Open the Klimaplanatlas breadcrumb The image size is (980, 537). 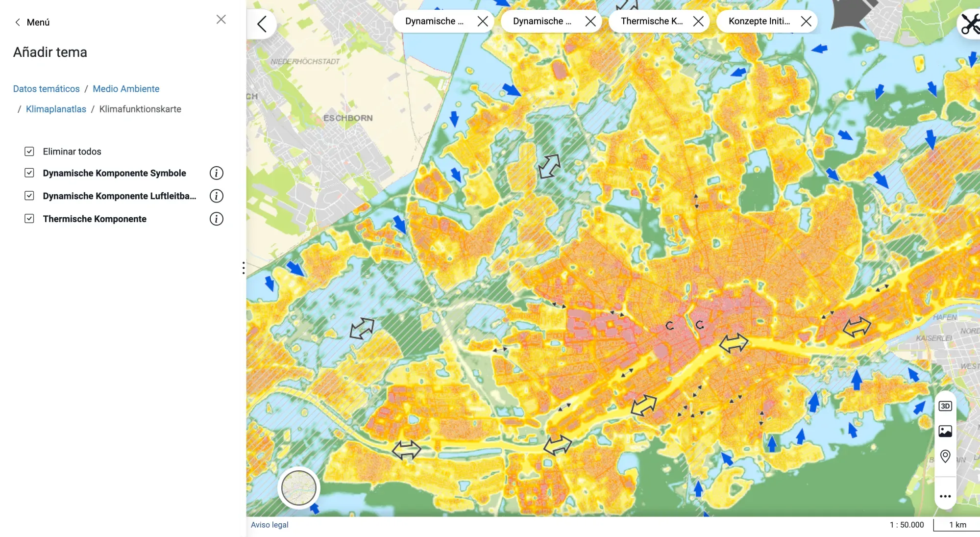[x=56, y=109]
